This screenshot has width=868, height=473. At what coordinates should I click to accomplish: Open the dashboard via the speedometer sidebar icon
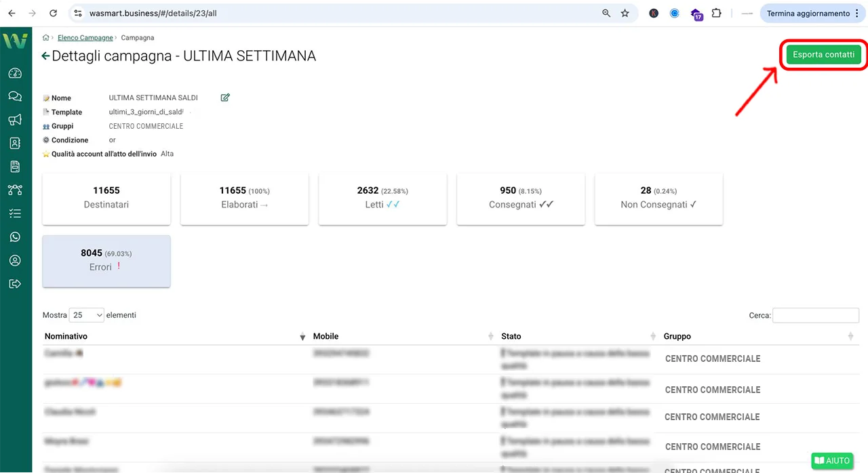pyautogui.click(x=16, y=73)
